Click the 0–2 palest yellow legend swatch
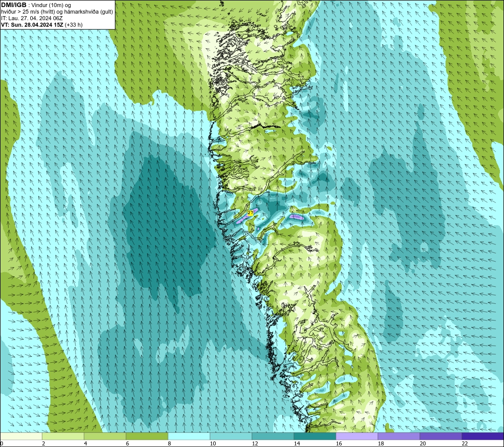 [21, 436]
